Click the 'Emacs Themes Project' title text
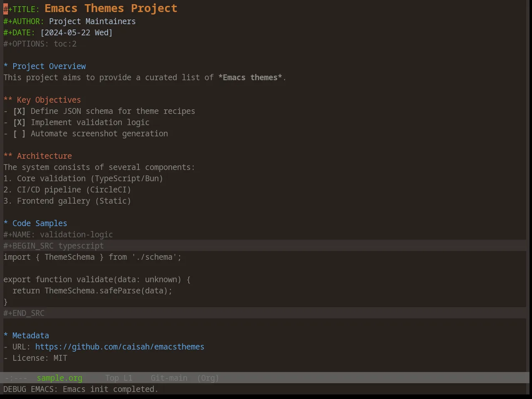The height and width of the screenshot is (399, 532). (111, 8)
